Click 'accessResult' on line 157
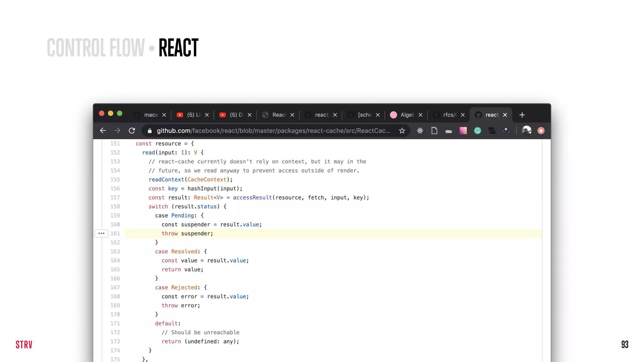Screen dimensions: 644x362 pos(252,197)
